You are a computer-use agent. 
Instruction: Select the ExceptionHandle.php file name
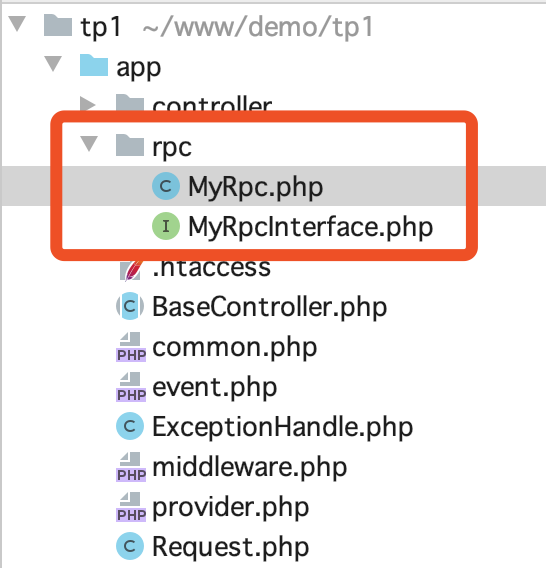tap(283, 427)
